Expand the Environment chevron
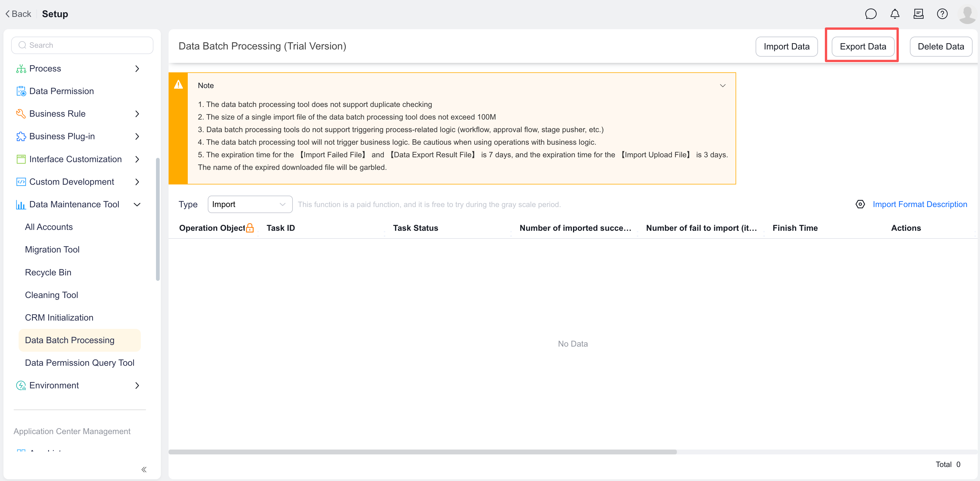The width and height of the screenshot is (980, 481). point(137,385)
